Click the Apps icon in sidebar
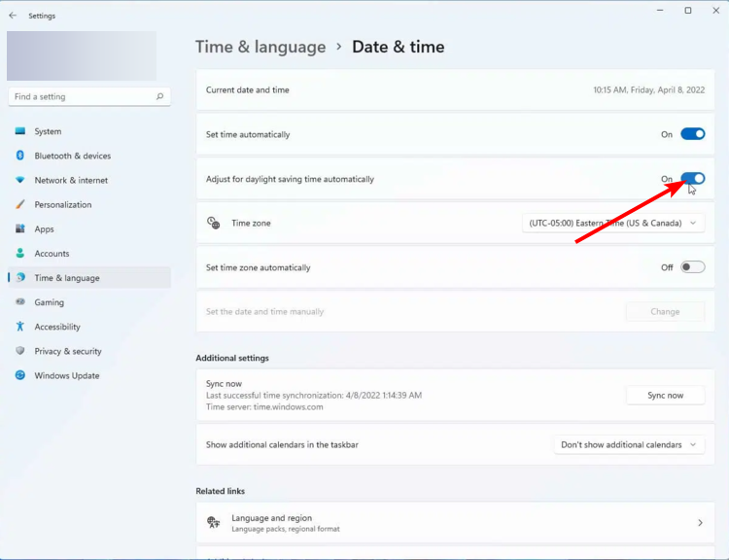Image resolution: width=729 pixels, height=560 pixels. [20, 228]
